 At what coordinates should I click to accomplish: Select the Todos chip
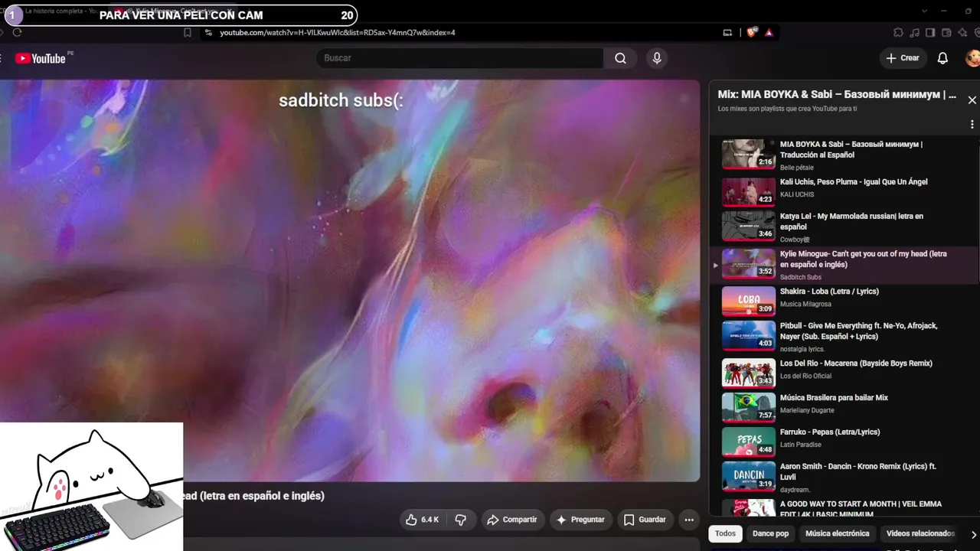coord(725,533)
